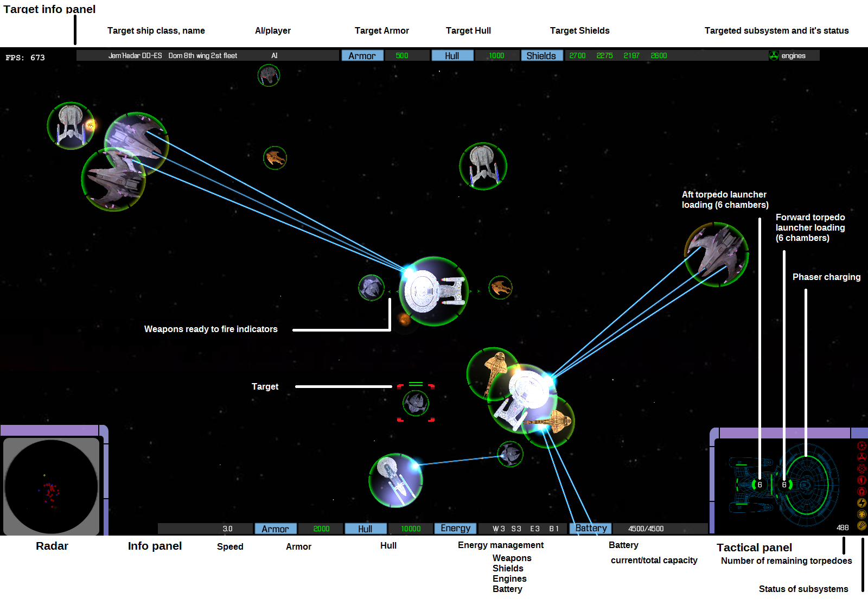
Task: Click target name text "Jem'Hadar DD-ES"
Action: (x=135, y=55)
